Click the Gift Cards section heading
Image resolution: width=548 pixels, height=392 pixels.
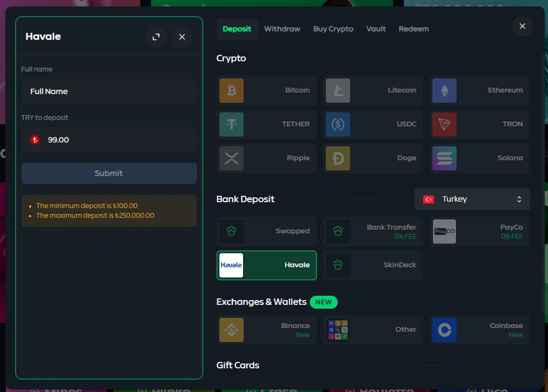[238, 366]
